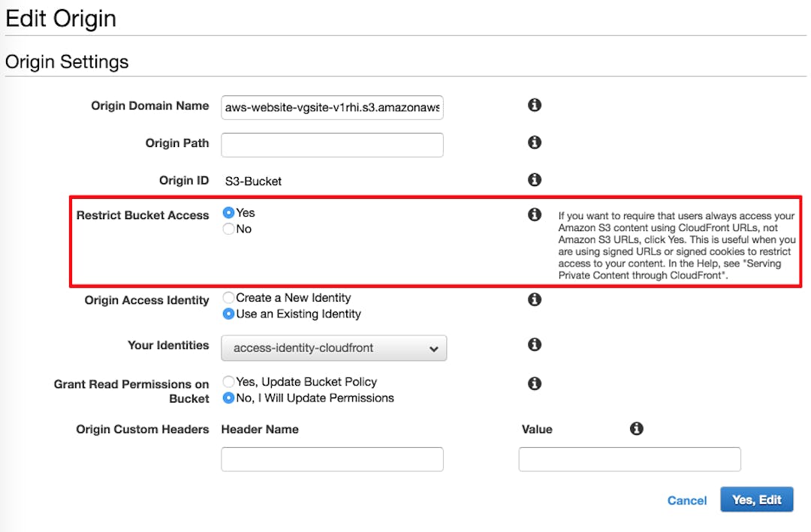Enable the Yes option for Restrict Bucket Access

[228, 212]
